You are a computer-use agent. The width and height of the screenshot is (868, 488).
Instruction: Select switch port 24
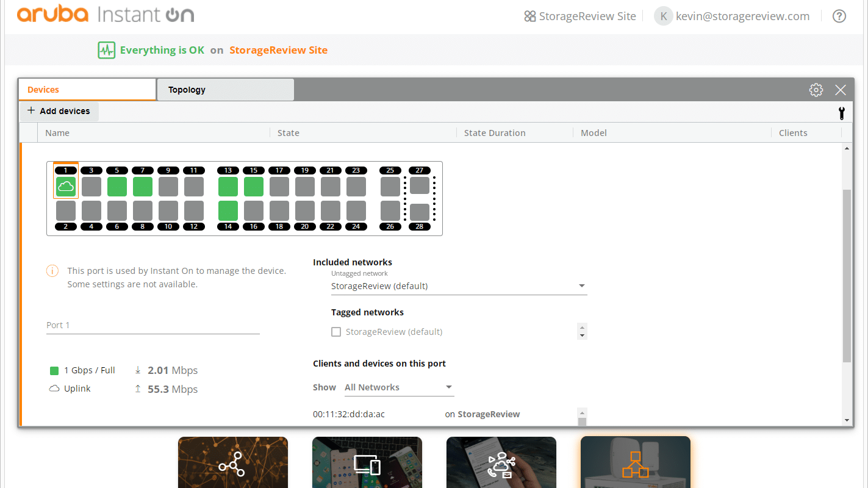pos(356,210)
